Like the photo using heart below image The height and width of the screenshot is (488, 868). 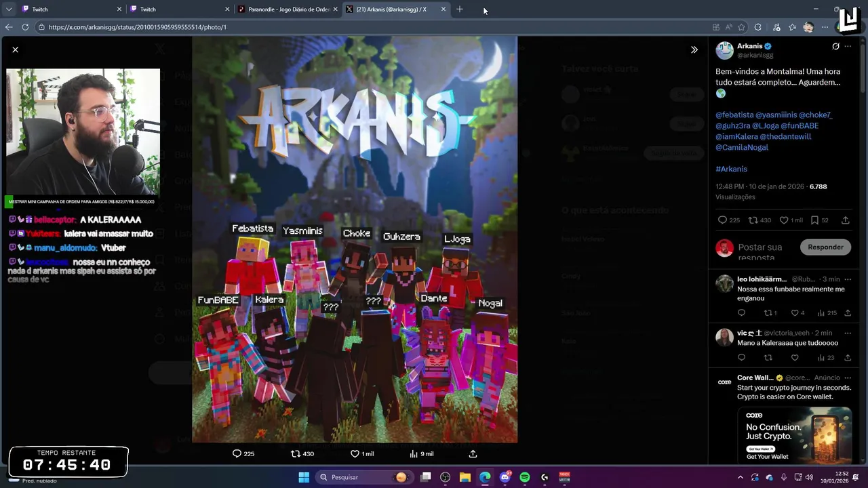354,453
